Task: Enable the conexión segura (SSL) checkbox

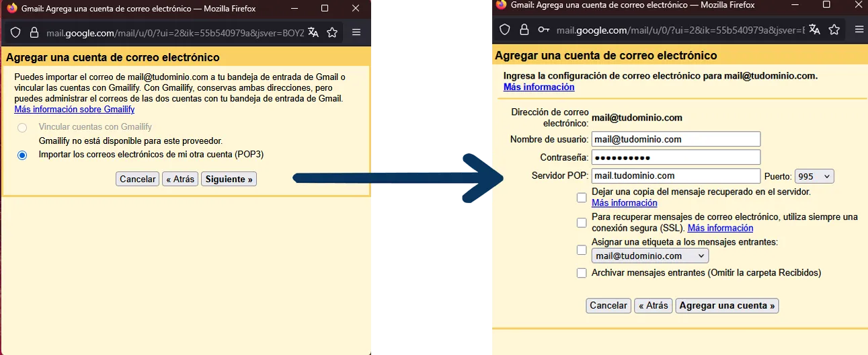Action: click(582, 223)
